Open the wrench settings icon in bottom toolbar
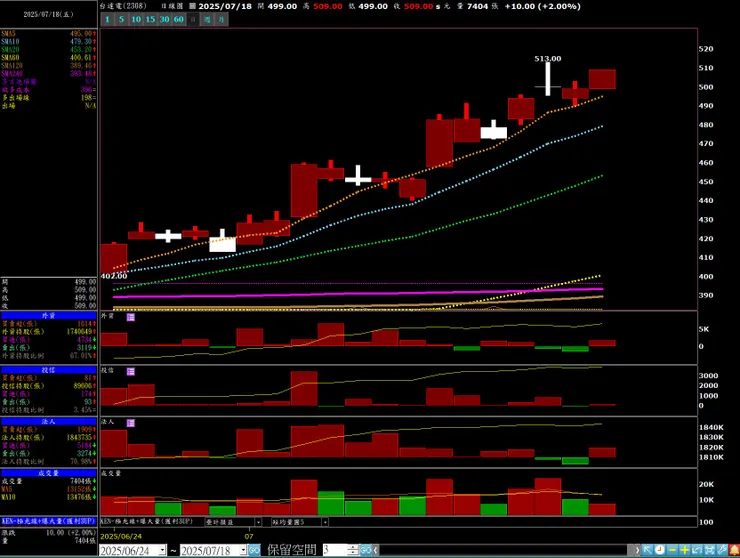This screenshot has width=740, height=558. pyautogui.click(x=722, y=550)
